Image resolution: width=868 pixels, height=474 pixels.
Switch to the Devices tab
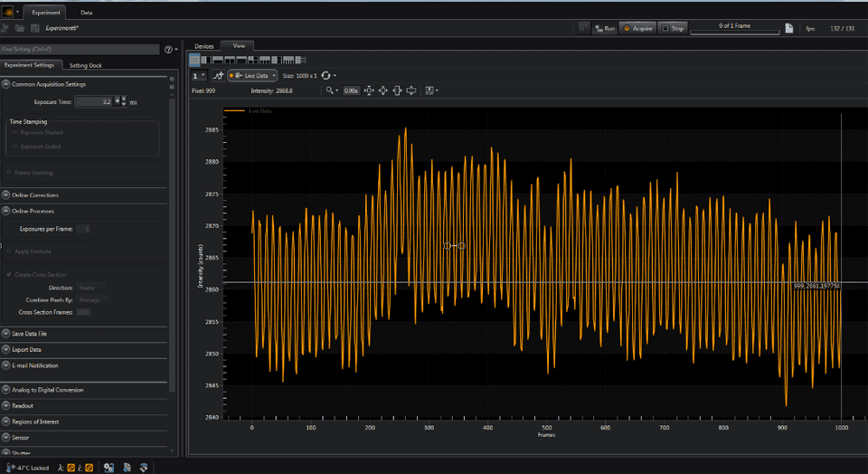[x=204, y=46]
